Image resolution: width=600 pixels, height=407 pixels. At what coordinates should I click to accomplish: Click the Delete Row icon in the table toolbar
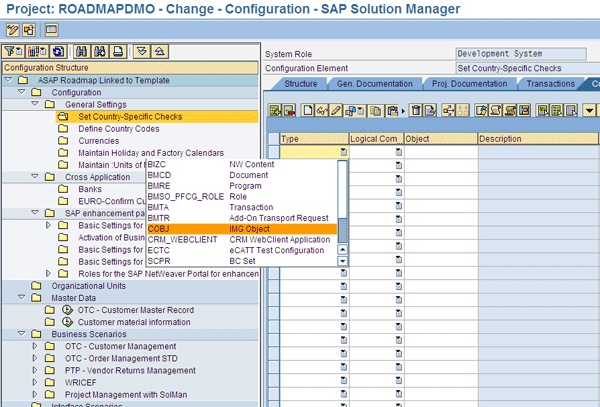point(289,111)
